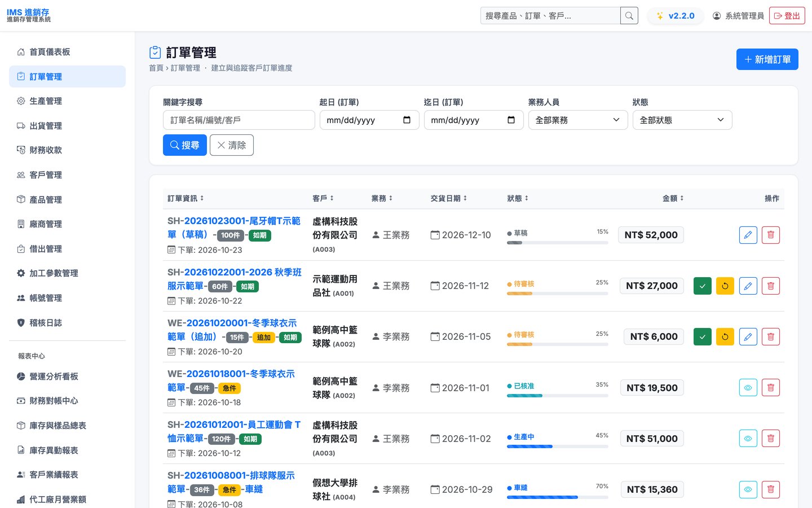Open order link SH-20261023001-尾牙帽T示範單
The height and width of the screenshot is (508, 812).
234,227
